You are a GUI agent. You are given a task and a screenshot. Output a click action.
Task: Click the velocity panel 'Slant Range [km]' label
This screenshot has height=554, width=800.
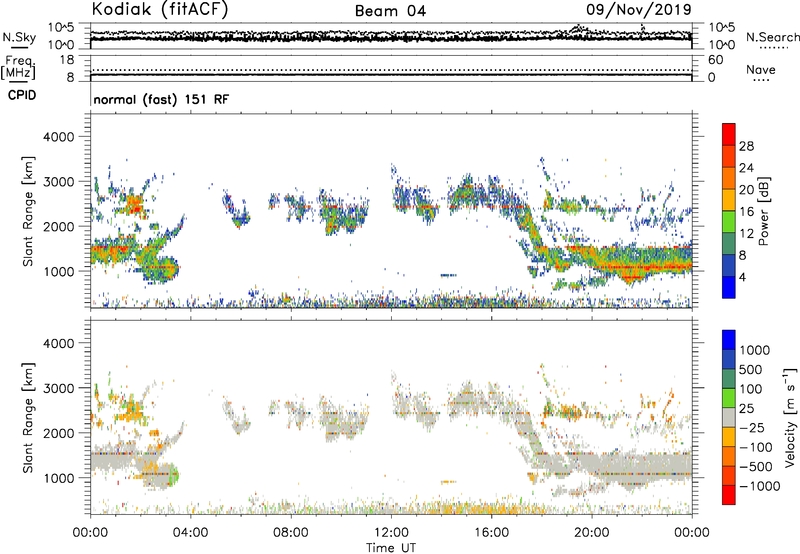(28, 417)
